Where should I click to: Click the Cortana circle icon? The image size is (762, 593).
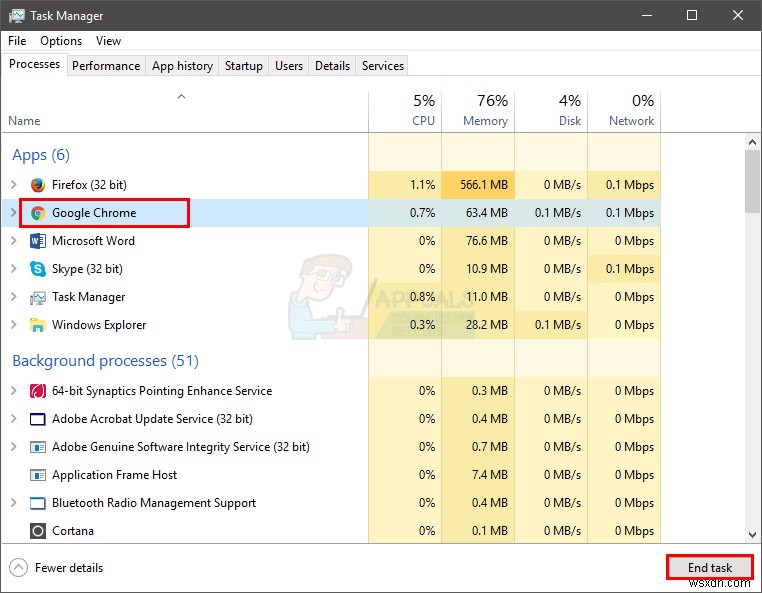coord(37,531)
